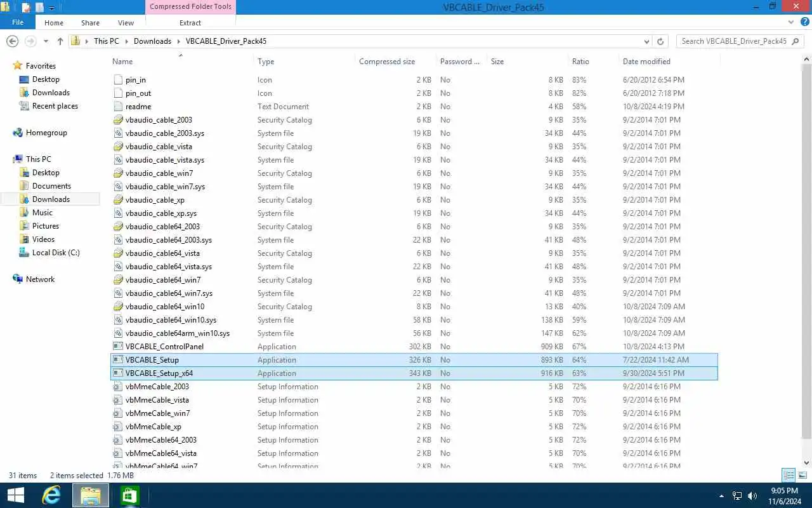The height and width of the screenshot is (508, 812).
Task: Select vbaudio_cable_vista.sys system file icon
Action: coord(118,160)
